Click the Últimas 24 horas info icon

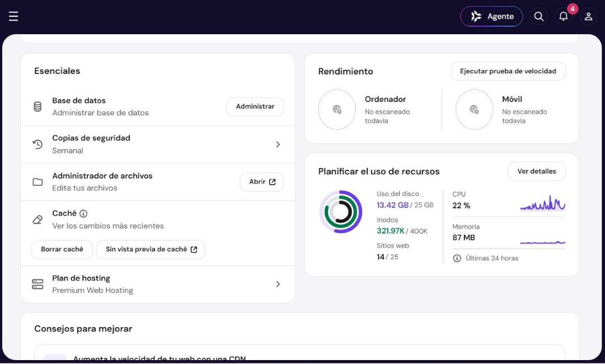pyautogui.click(x=457, y=258)
